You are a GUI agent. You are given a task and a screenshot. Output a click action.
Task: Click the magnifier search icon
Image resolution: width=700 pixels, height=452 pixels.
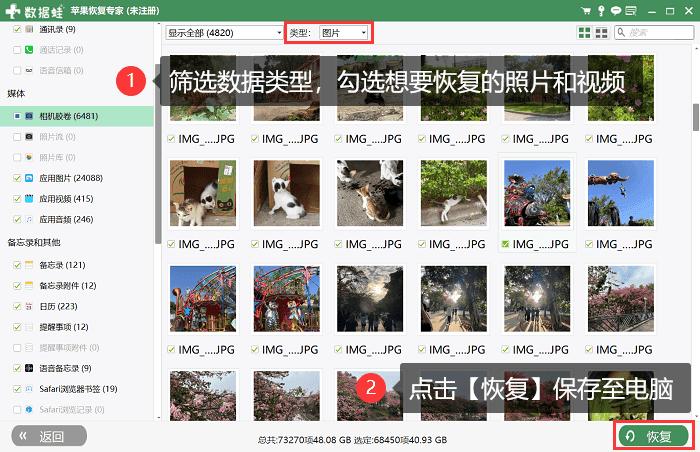click(x=621, y=32)
